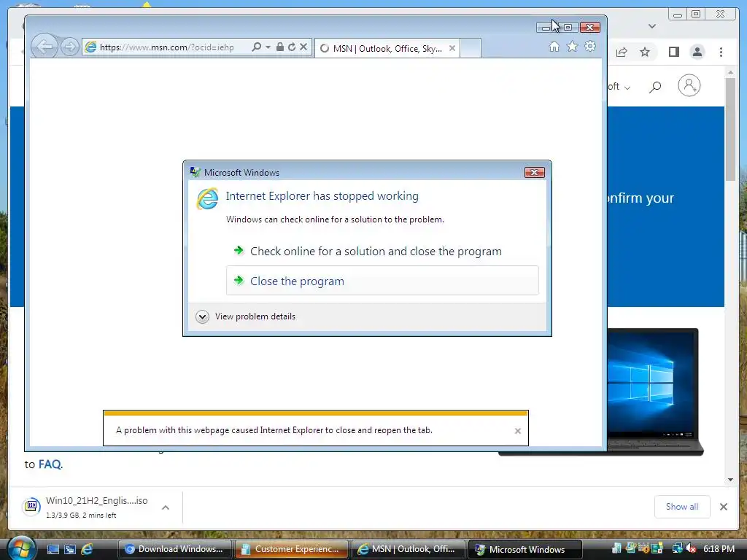Close the Chrome downloads bar
Viewport: 747px width, 560px height.
(724, 507)
